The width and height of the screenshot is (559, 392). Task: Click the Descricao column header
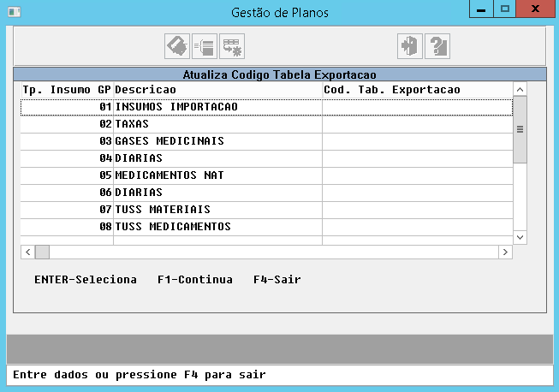click(217, 89)
